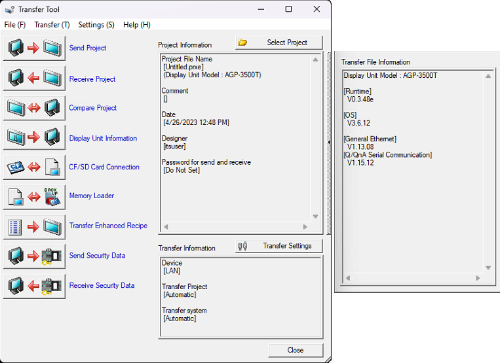Open the Settings (S) menu
The height and width of the screenshot is (363, 500).
[x=96, y=25]
